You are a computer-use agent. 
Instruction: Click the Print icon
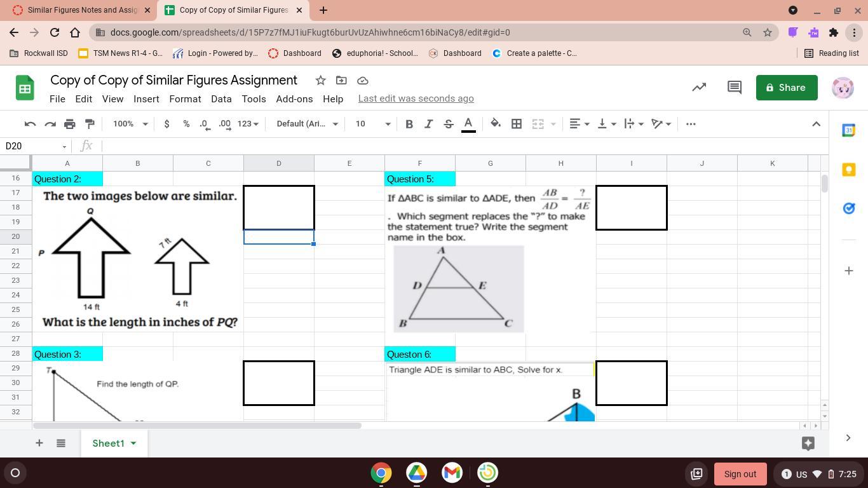coord(70,124)
